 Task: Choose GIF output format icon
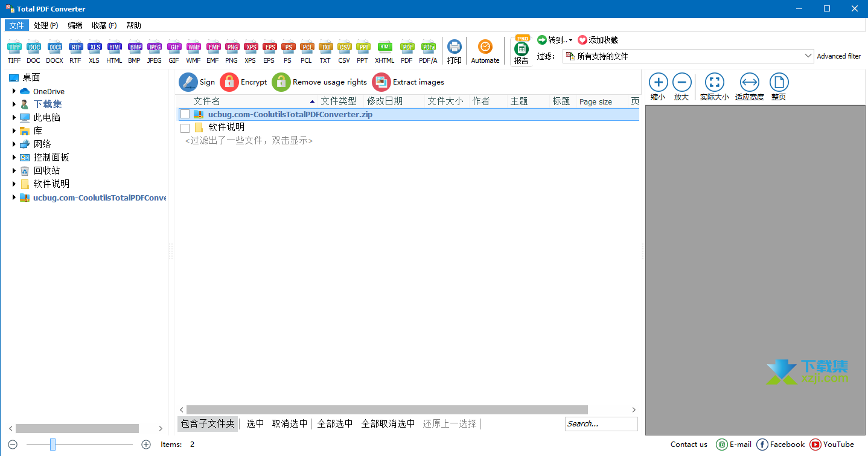point(174,47)
